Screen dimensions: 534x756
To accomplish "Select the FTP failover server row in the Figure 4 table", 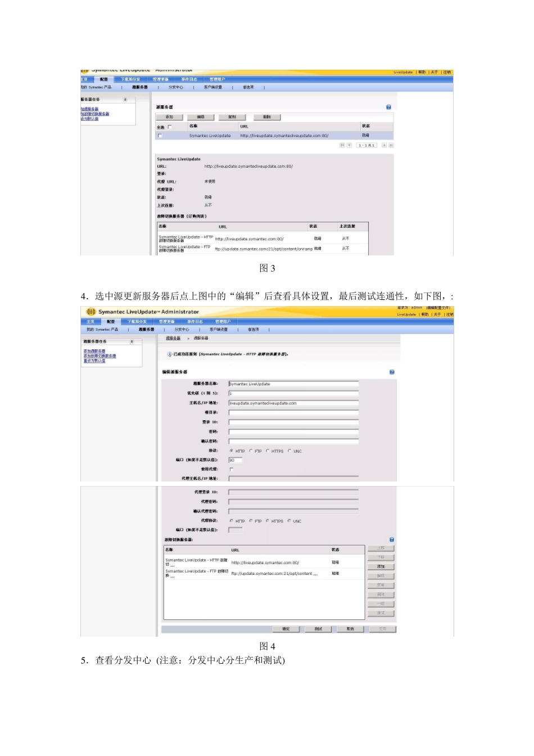I will pos(264,573).
